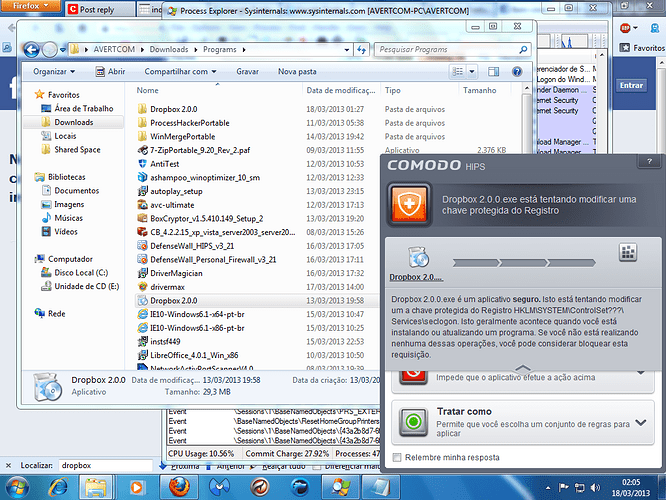Show hidden tray icons arrow

coord(548,488)
